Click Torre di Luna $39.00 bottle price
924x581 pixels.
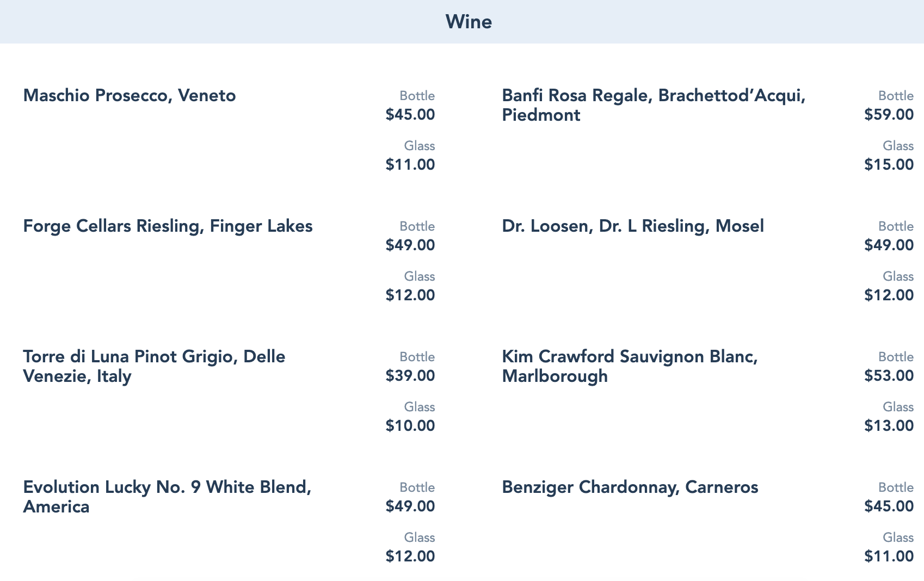coord(410,376)
